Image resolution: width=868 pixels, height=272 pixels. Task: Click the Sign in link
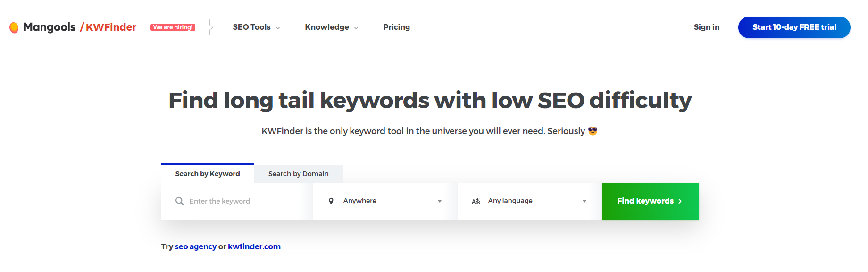click(706, 27)
